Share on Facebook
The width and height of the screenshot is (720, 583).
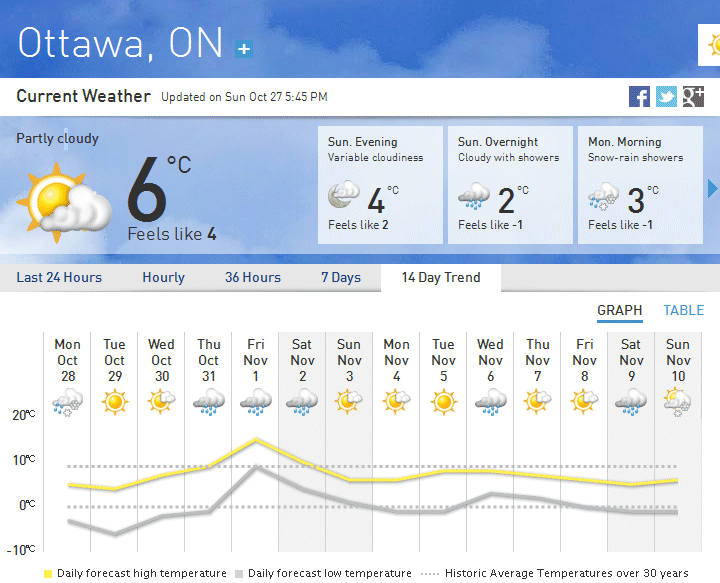pyautogui.click(x=639, y=96)
